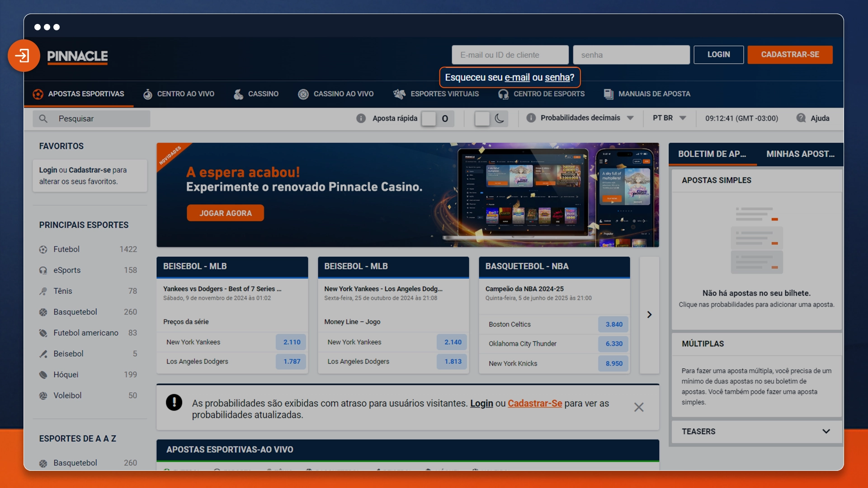Click the Futebol americano icon
This screenshot has height=488, width=868.
(x=43, y=333)
